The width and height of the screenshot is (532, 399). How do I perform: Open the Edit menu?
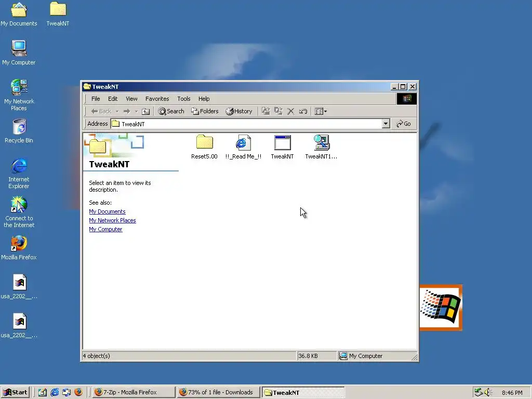pyautogui.click(x=113, y=99)
